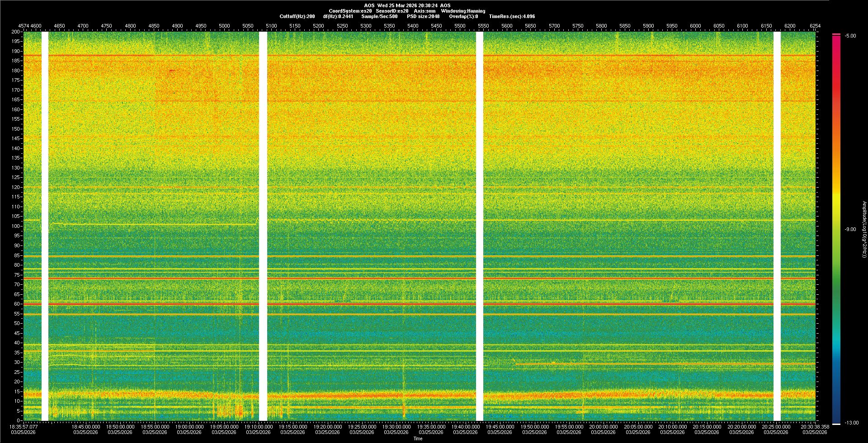Click the Cutoff(Hz):200 header text
Screen dimensions: 868x443
point(297,16)
